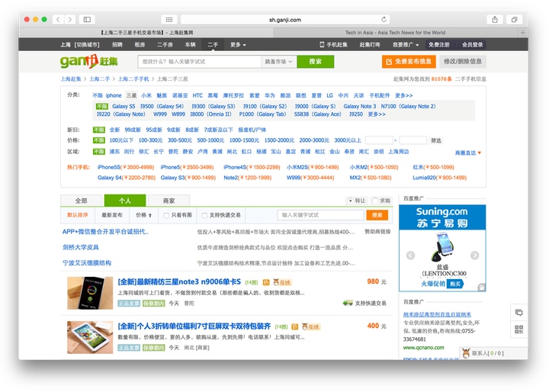Click the ganji logo
The image size is (549, 392).
(x=89, y=62)
